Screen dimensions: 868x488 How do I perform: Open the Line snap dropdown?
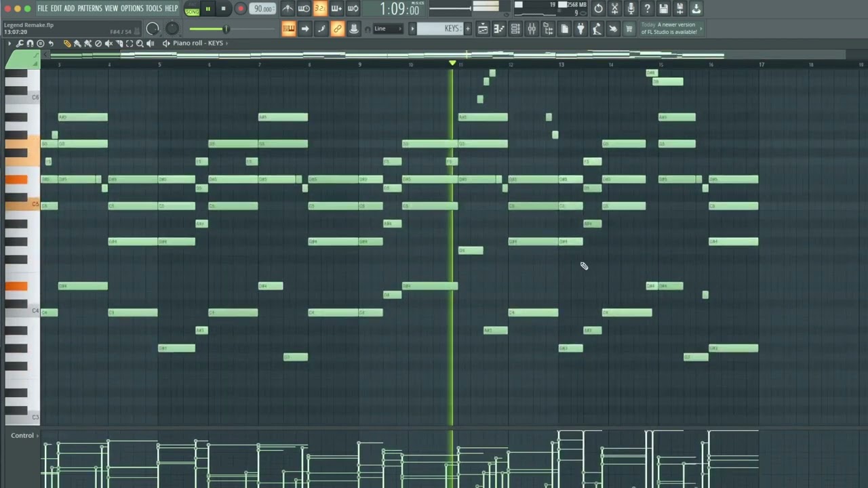(x=388, y=28)
